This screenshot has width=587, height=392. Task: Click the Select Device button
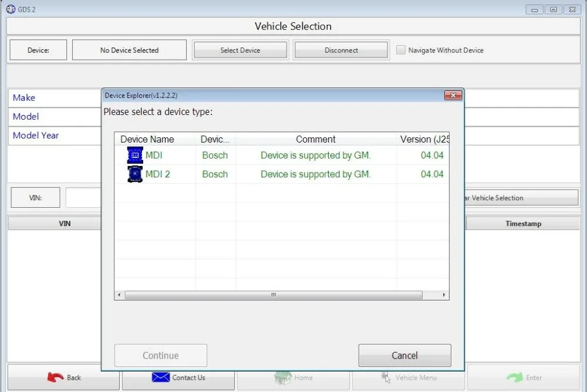(240, 50)
